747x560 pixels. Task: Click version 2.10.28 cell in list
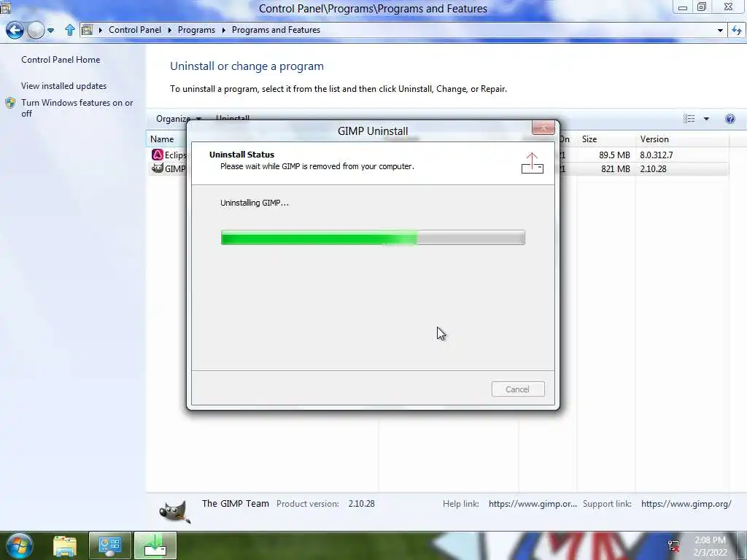pos(653,168)
